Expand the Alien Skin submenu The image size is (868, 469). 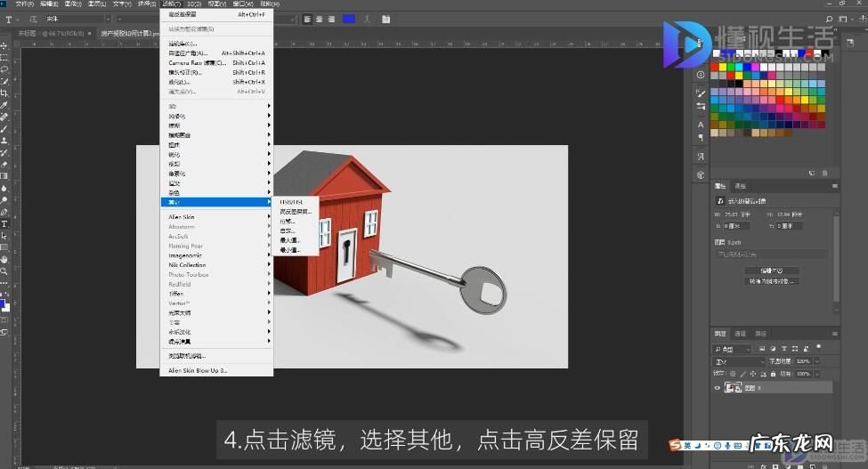216,217
